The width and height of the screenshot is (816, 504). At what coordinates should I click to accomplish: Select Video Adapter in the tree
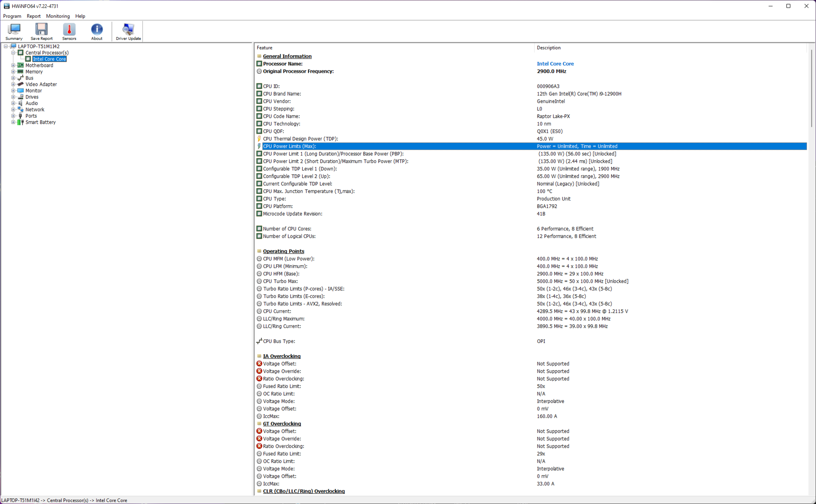pos(41,85)
